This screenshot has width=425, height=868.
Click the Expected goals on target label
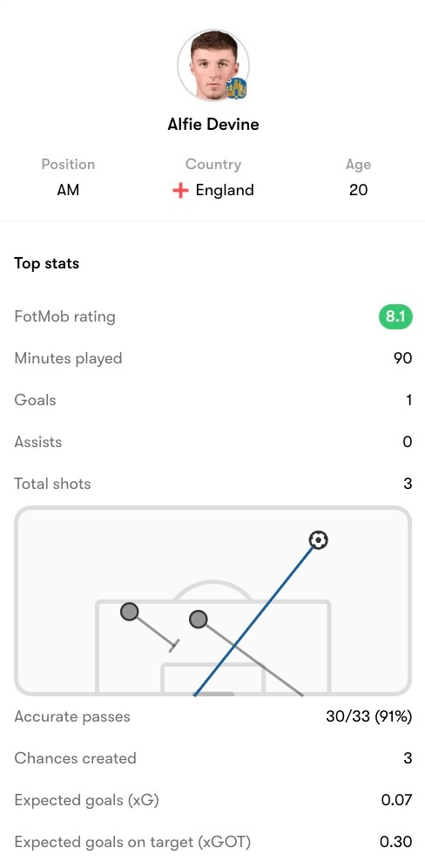(x=132, y=842)
